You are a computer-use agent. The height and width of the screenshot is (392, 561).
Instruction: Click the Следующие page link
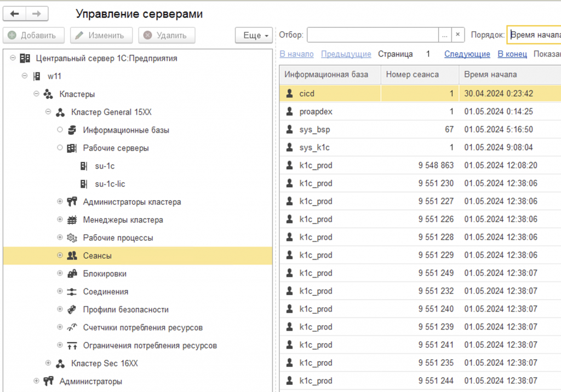point(467,54)
